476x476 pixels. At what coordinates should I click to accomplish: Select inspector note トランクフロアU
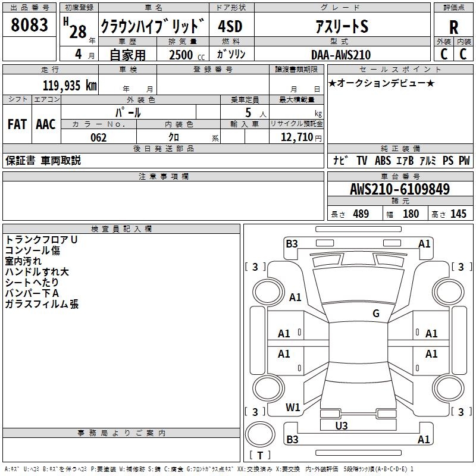point(41,240)
